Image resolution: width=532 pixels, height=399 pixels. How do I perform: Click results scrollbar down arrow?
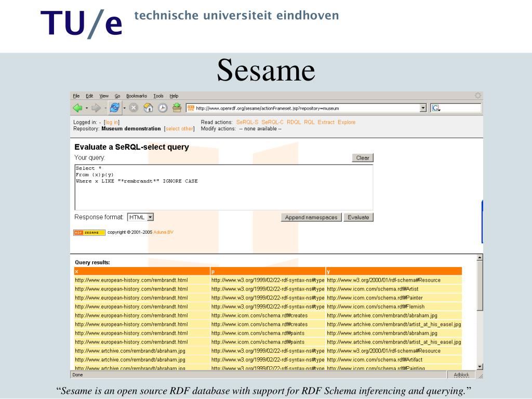[x=480, y=367]
